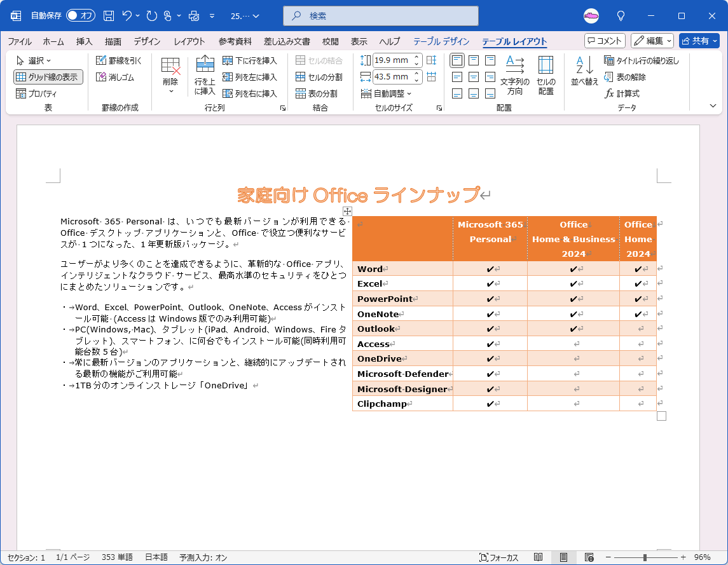This screenshot has height=565, width=728.
Task: Select align center left option
Action: pyautogui.click(x=457, y=77)
